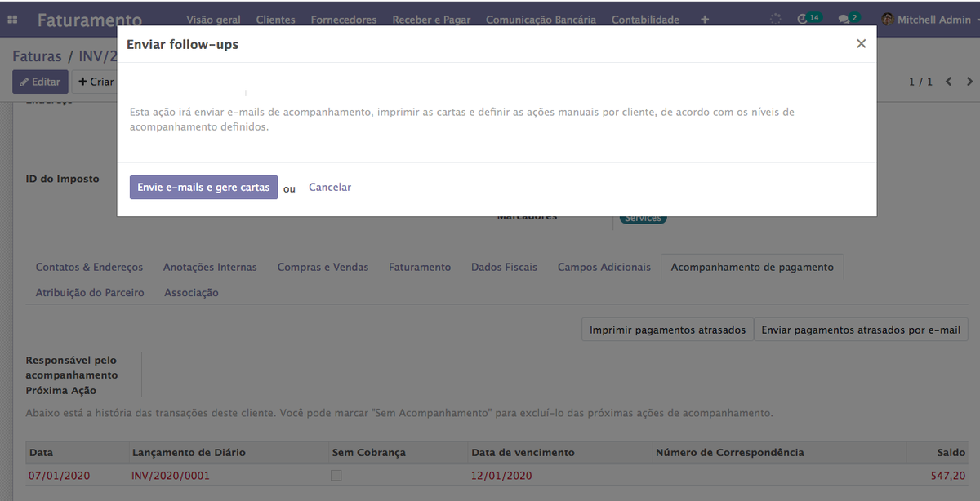
Task: Open the Receber e Pagar menu
Action: (x=431, y=20)
